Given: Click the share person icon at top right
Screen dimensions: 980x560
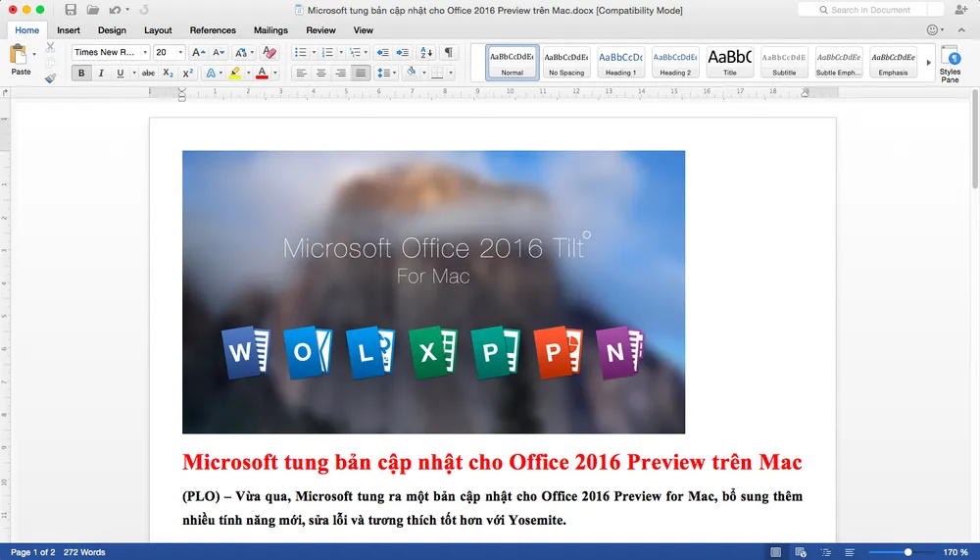Looking at the screenshot, I should [961, 10].
